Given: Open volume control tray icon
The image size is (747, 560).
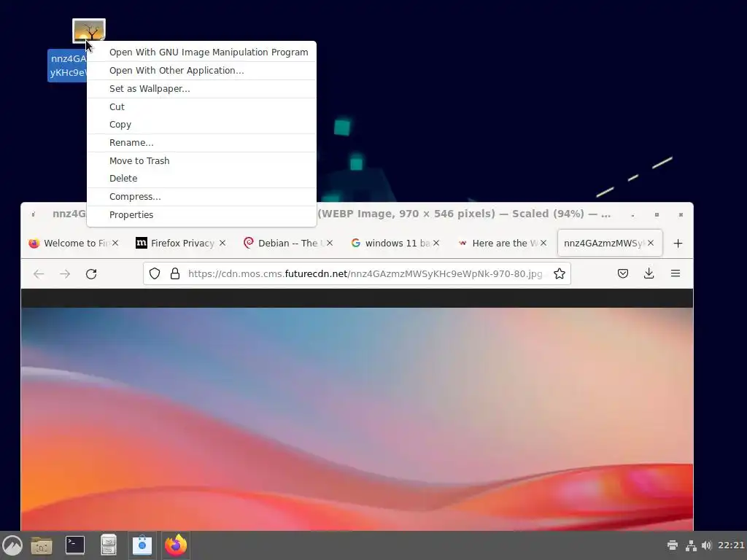Looking at the screenshot, I should pos(706,545).
